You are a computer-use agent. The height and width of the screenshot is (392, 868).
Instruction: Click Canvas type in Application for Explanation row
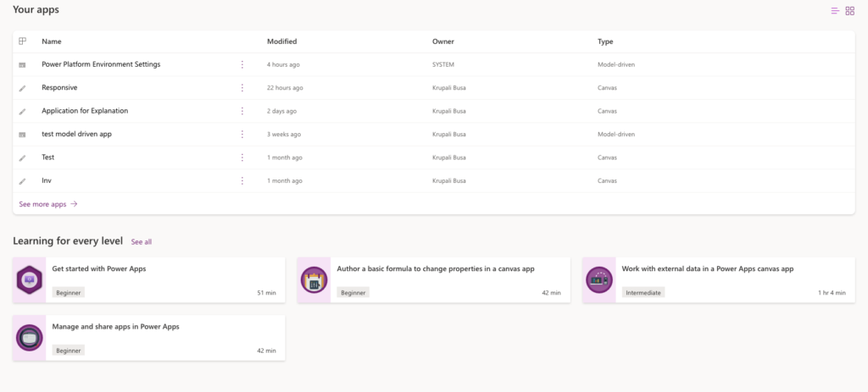(x=607, y=111)
